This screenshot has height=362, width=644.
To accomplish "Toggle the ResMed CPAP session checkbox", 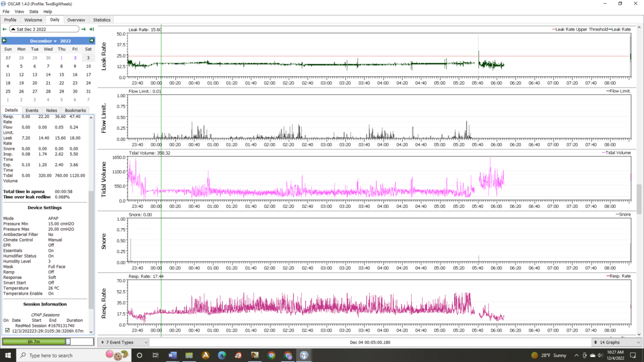I will click(x=7, y=330).
